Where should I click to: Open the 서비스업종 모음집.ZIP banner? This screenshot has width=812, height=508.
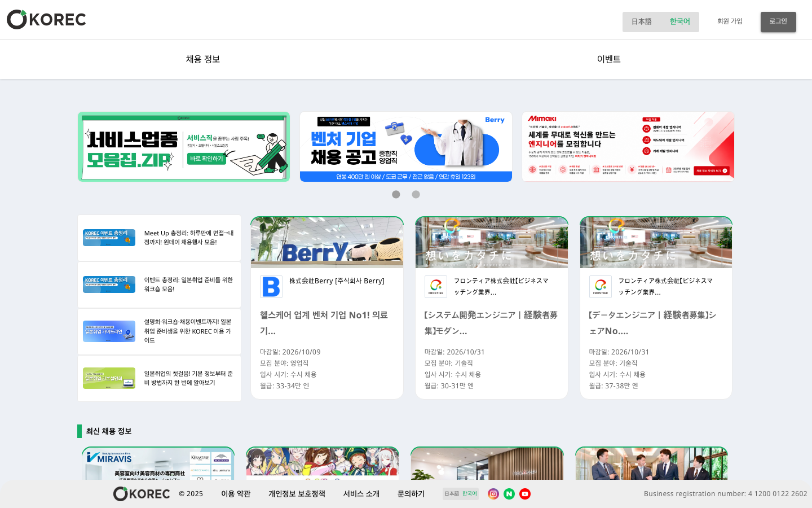click(x=184, y=147)
